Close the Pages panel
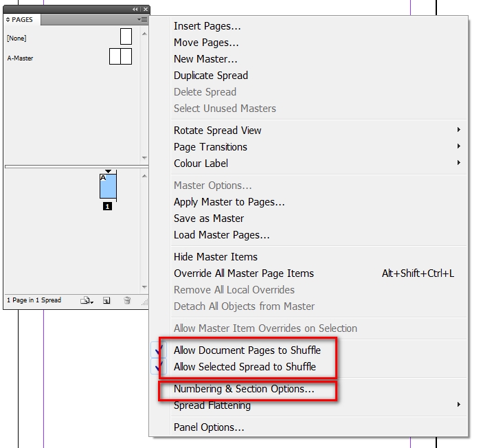483x448 pixels. pos(146,9)
